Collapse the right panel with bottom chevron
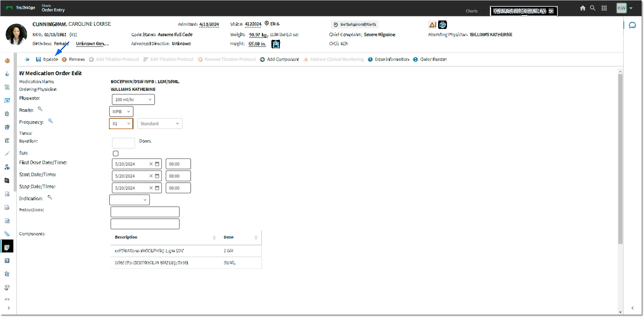The image size is (644, 317). coord(632,308)
